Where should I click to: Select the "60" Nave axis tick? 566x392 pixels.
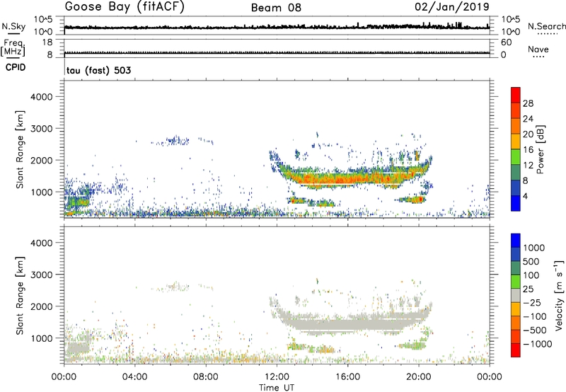(x=507, y=42)
